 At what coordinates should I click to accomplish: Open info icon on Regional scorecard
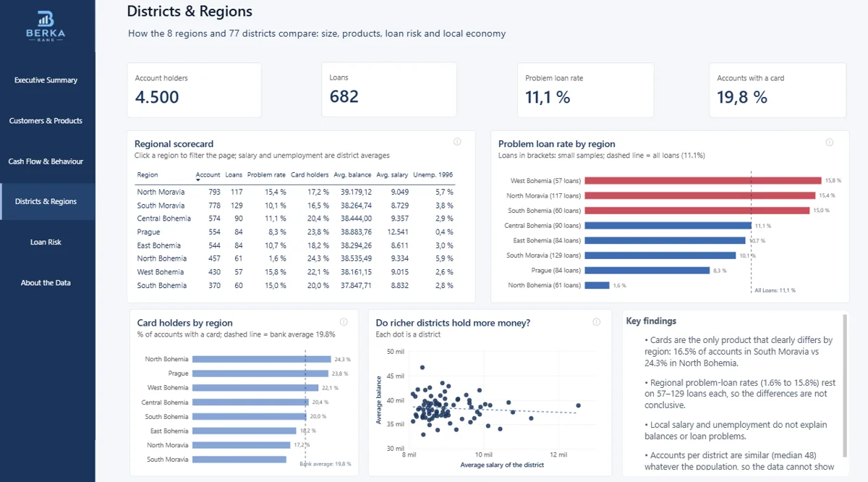pos(457,142)
